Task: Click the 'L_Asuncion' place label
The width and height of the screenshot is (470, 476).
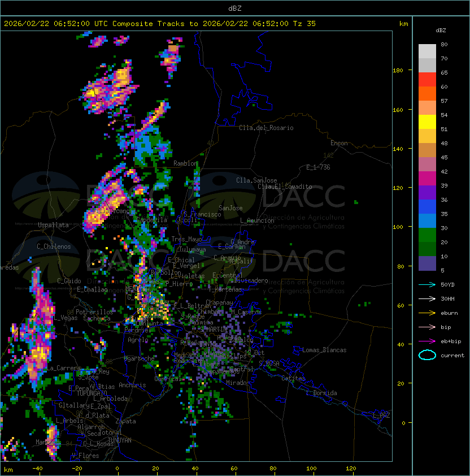Action: 257,220
